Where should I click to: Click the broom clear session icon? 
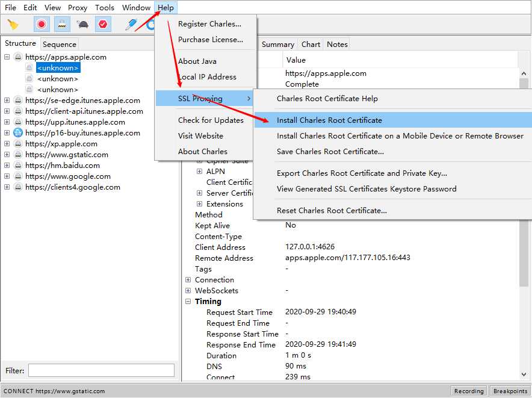pyautogui.click(x=13, y=25)
